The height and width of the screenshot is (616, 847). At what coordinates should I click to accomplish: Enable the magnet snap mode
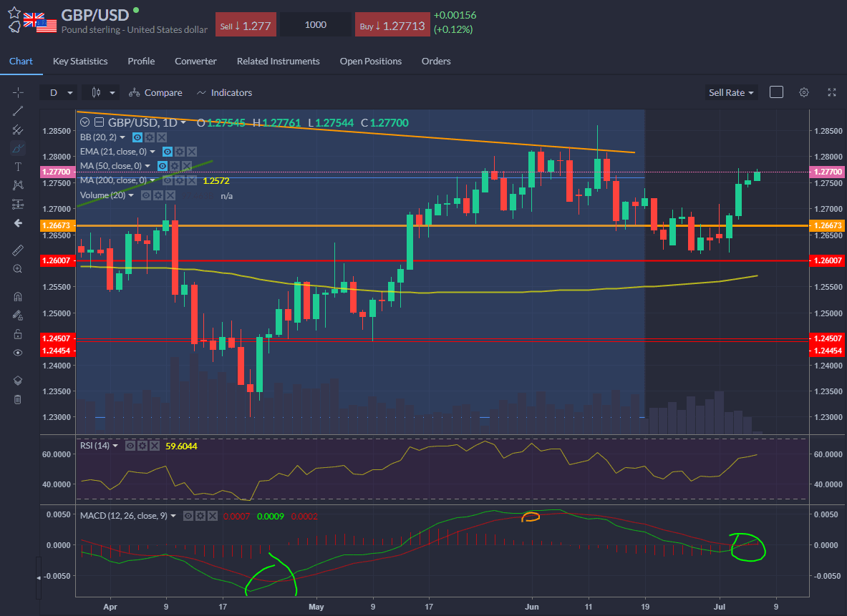coord(18,297)
